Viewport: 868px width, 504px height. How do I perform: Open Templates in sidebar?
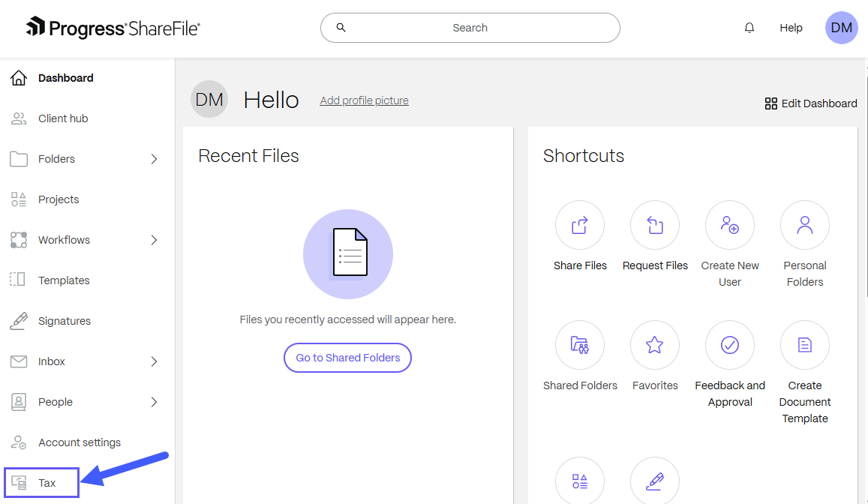(64, 280)
